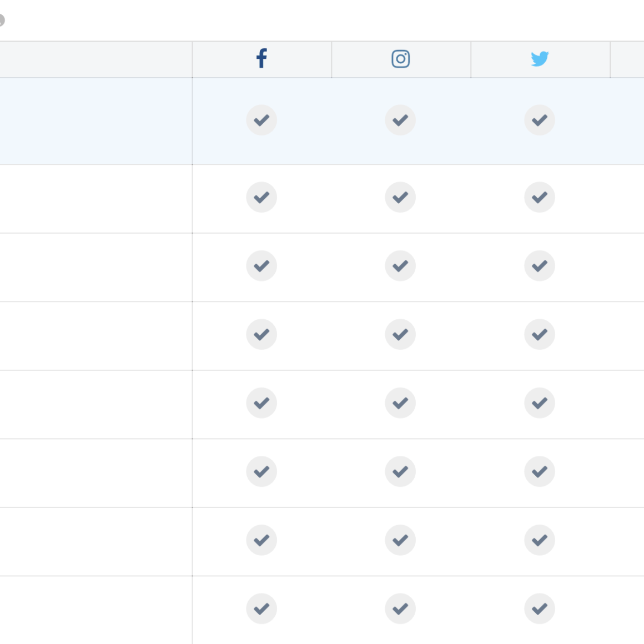Toggle Twitter checkmark in highlighted first row
The width and height of the screenshot is (644, 644).
[540, 120]
